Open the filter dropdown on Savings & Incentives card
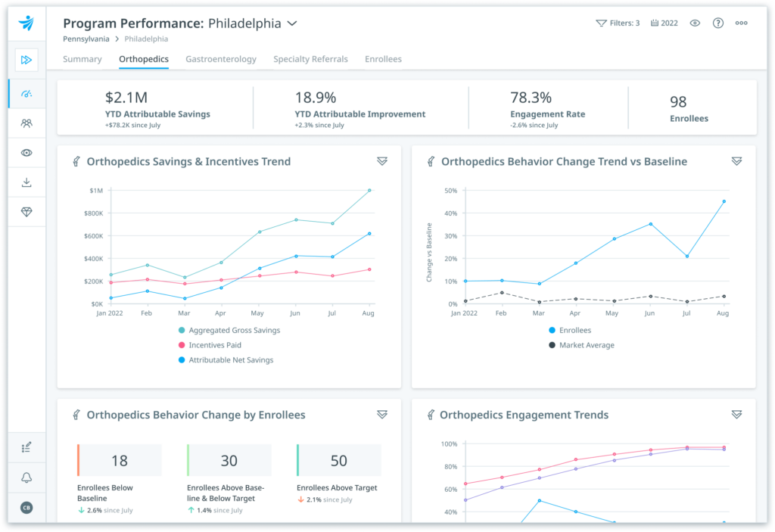 (x=382, y=161)
